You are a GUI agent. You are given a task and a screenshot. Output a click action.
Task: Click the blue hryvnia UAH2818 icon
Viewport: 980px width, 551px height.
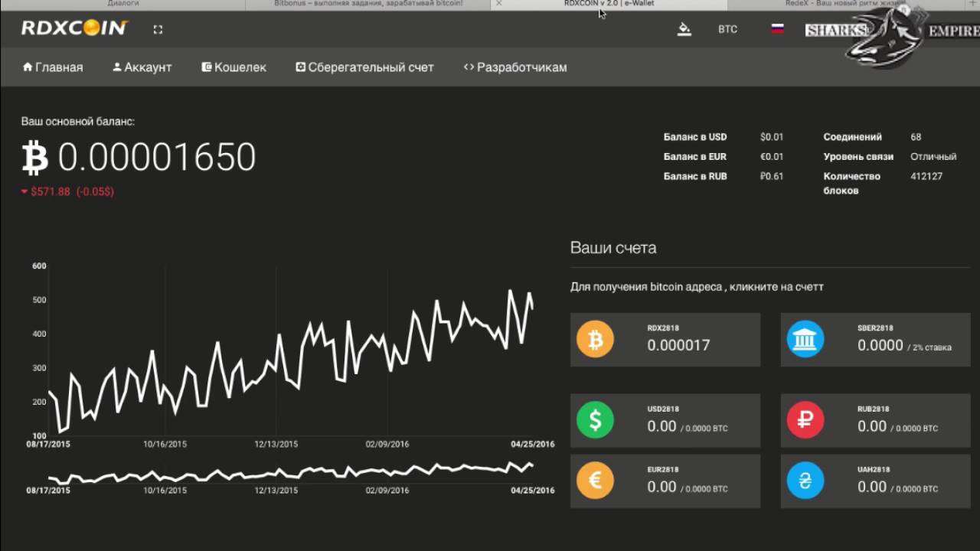(x=805, y=481)
